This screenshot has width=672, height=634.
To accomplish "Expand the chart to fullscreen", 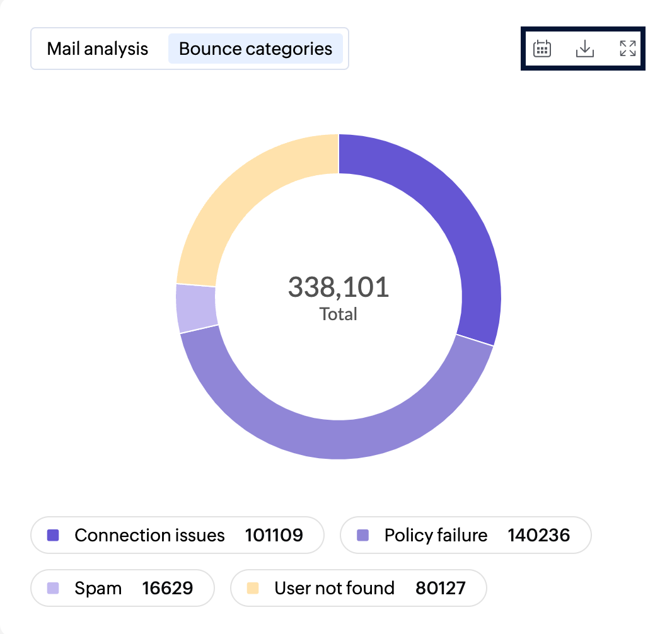I will [627, 49].
